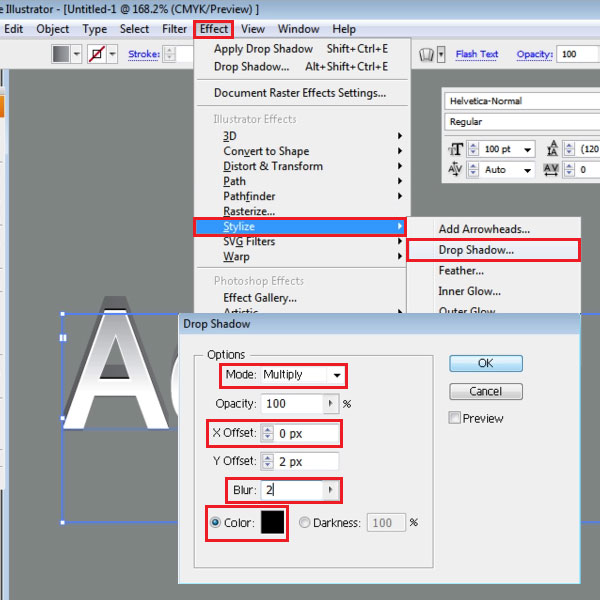This screenshot has width=600, height=600.
Task: Open the Filter menu
Action: (174, 29)
